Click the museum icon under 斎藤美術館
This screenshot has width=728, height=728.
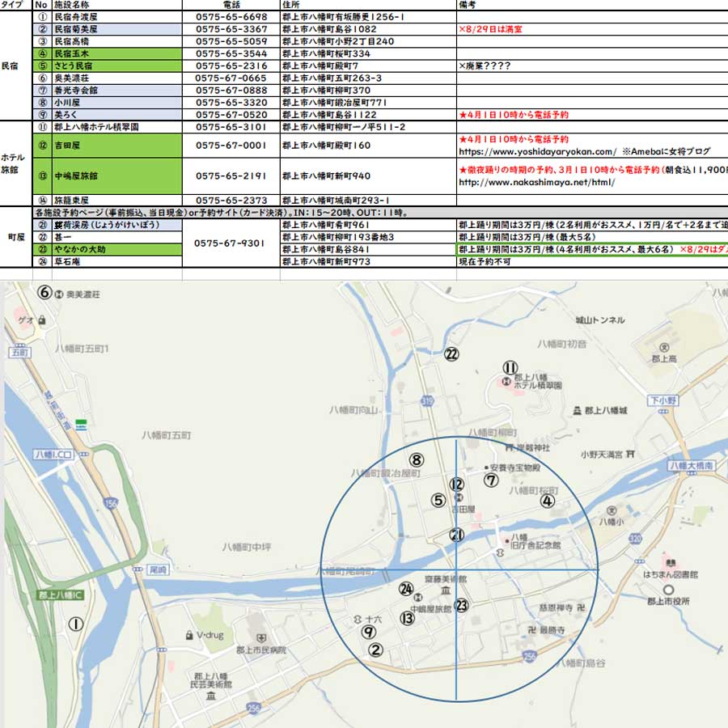[446, 590]
